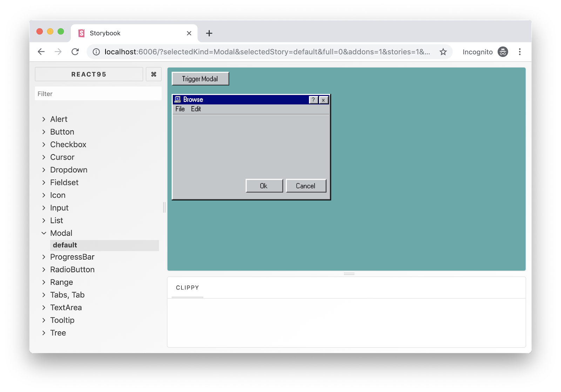Click the Filter stories input field
This screenshot has height=392, width=561.
click(x=98, y=94)
